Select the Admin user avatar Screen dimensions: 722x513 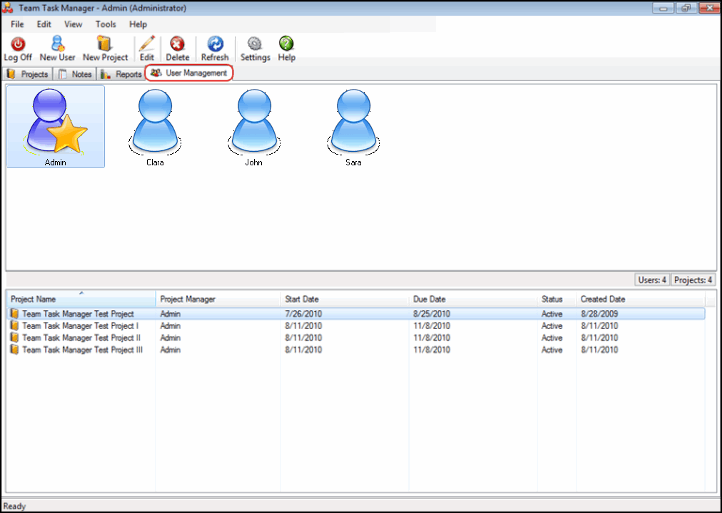56,125
